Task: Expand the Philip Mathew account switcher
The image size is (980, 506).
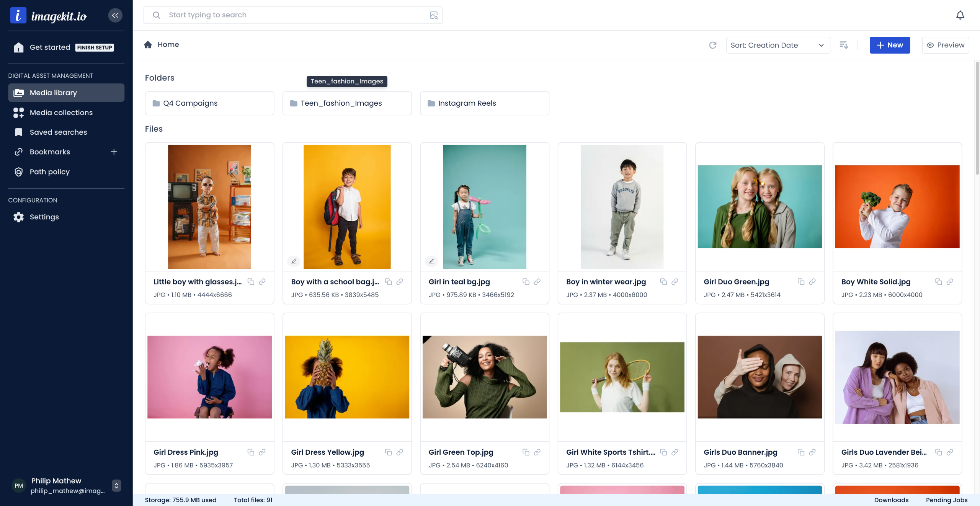Action: (x=116, y=485)
